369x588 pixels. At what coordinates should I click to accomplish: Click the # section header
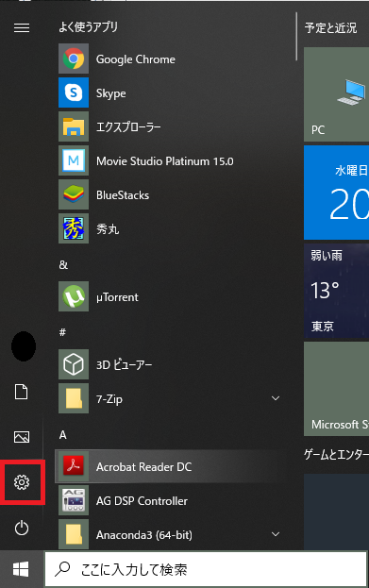[x=62, y=332]
